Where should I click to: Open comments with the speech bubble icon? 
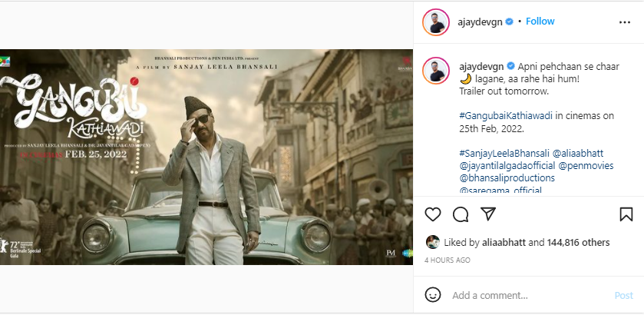461,214
